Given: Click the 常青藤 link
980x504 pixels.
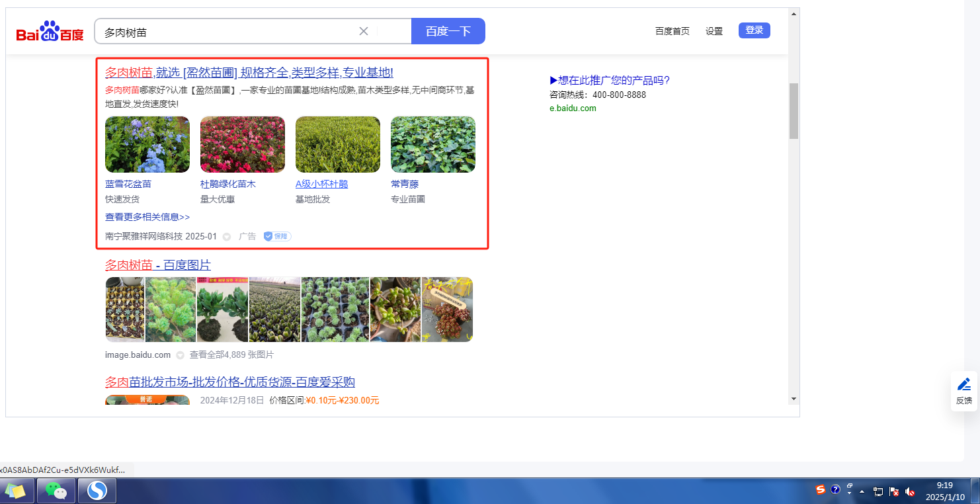Looking at the screenshot, I should click(x=405, y=184).
